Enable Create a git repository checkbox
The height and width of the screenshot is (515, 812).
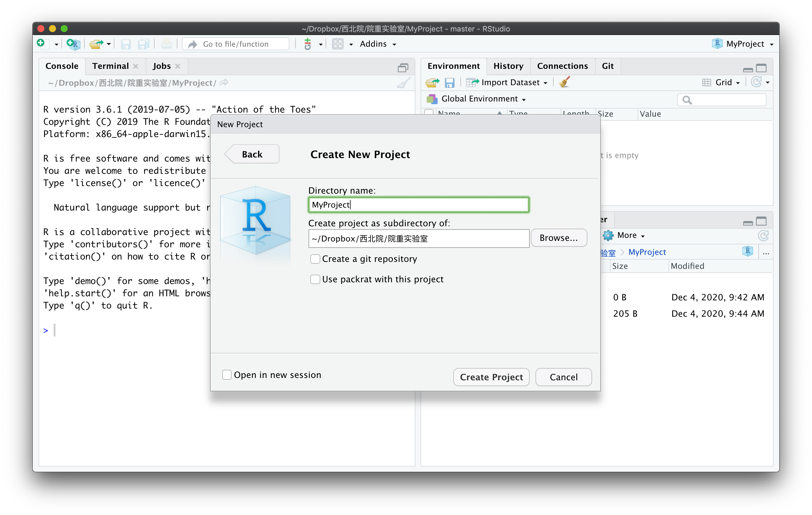pos(315,259)
